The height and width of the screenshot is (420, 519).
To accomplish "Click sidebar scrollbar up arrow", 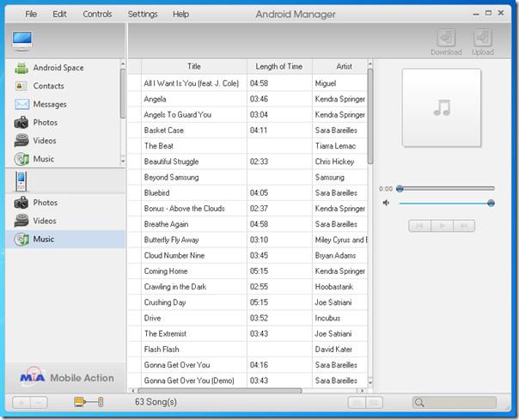I will [123, 64].
